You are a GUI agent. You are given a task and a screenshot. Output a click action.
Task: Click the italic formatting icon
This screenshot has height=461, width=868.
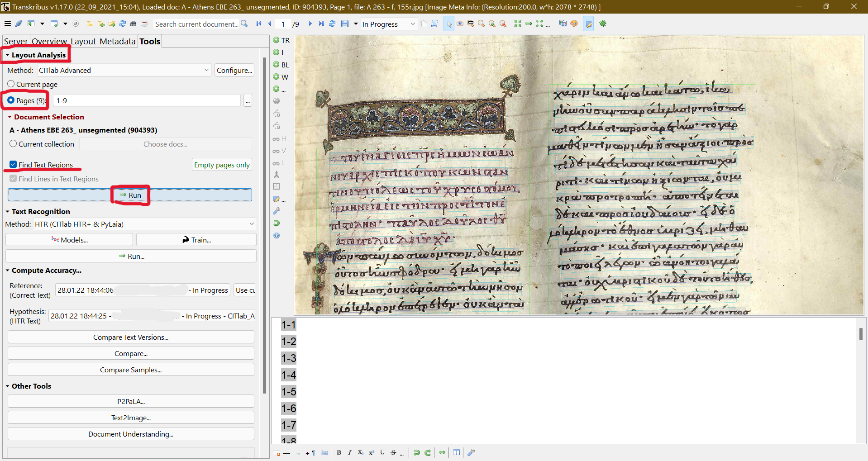(349, 452)
